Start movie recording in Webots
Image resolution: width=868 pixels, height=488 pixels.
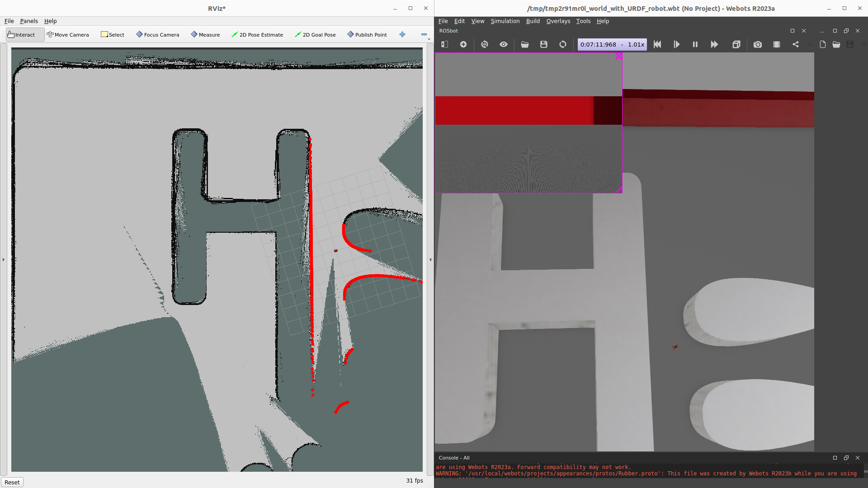(x=777, y=44)
